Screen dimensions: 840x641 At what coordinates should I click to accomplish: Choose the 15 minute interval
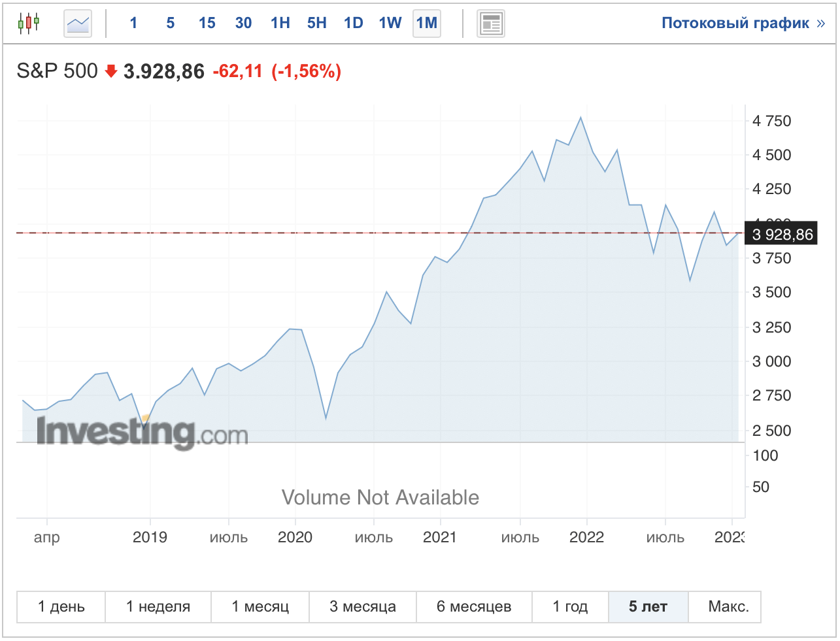pos(207,24)
